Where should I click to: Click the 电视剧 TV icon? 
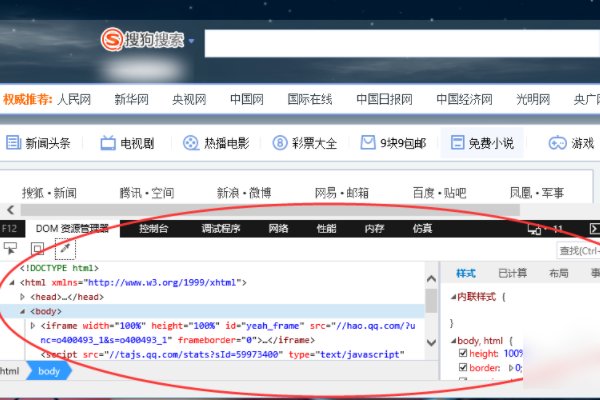click(108, 143)
